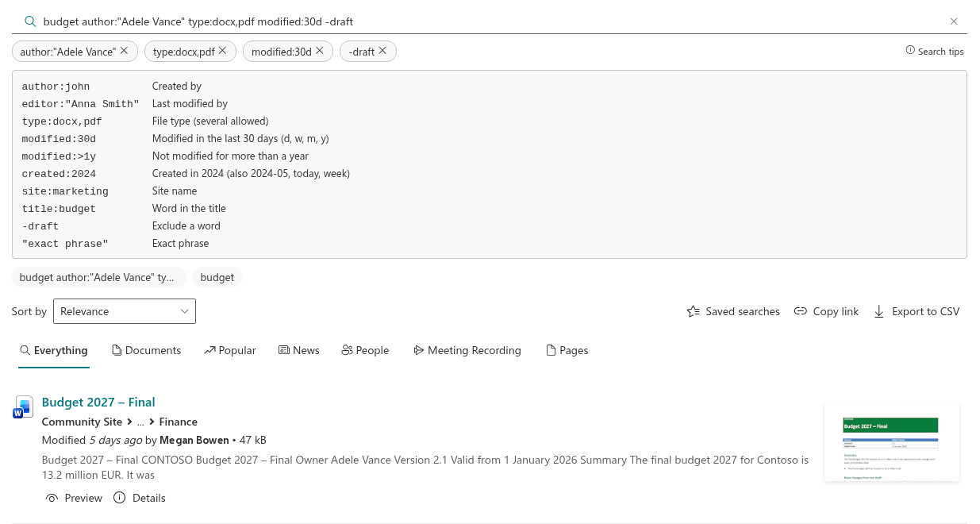Open Search tips info

pyautogui.click(x=935, y=51)
